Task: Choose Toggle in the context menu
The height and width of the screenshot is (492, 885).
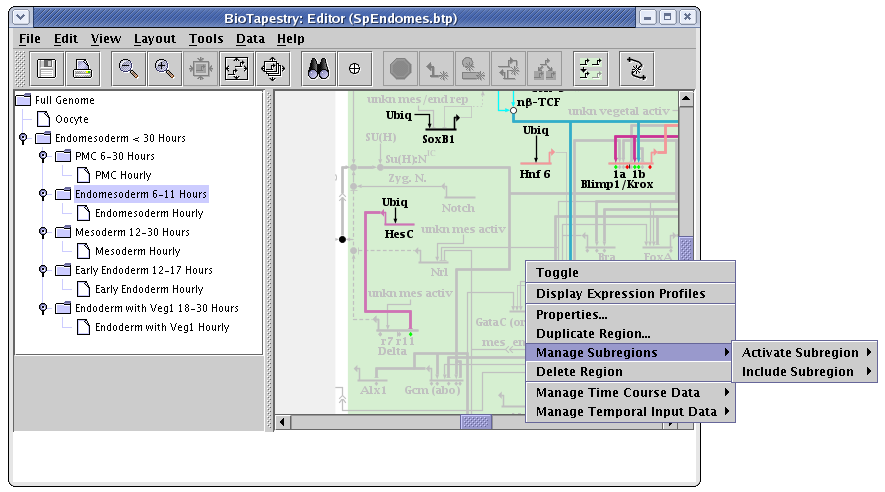Action: click(x=557, y=273)
